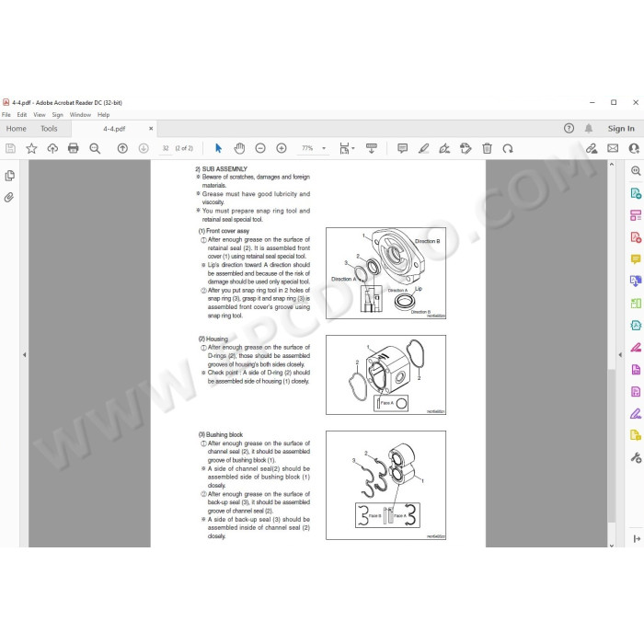This screenshot has height=644, width=644.
Task: Click the 77% zoom value field
Action: point(307,148)
